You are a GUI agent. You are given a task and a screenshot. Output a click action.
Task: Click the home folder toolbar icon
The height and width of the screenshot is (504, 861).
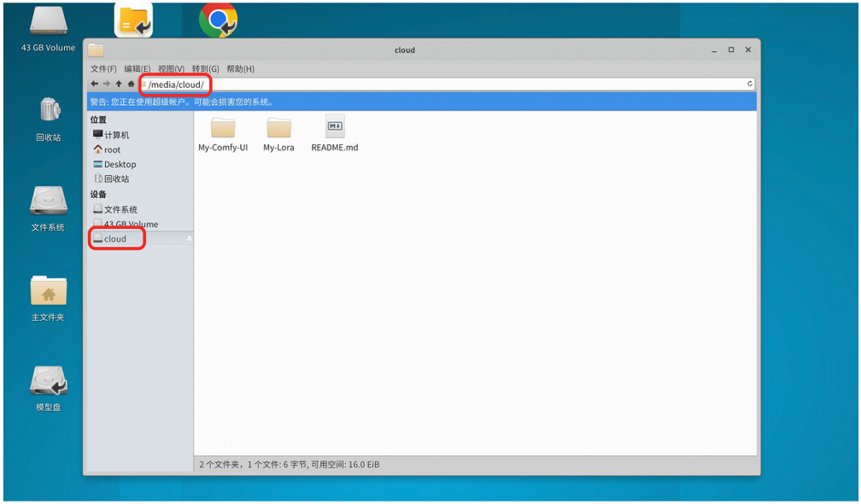131,84
